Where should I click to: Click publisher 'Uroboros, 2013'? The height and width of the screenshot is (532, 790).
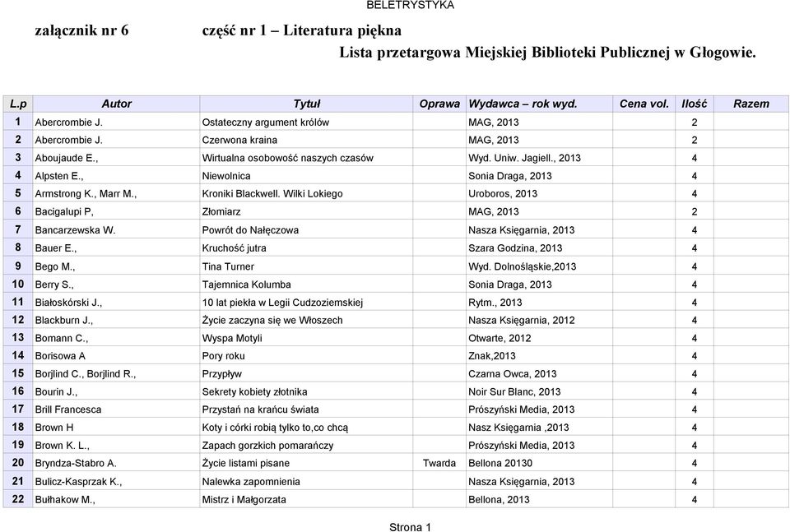coord(503,194)
